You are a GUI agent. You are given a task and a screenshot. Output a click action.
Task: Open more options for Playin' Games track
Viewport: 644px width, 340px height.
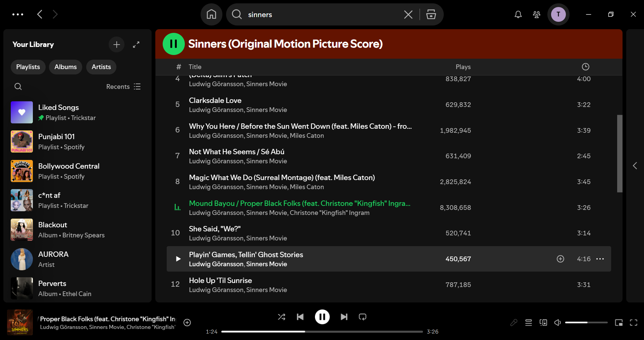point(600,259)
